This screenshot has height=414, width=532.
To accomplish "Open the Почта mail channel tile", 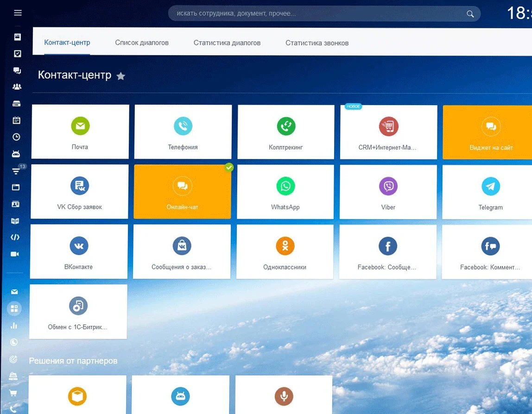I will 80,132.
